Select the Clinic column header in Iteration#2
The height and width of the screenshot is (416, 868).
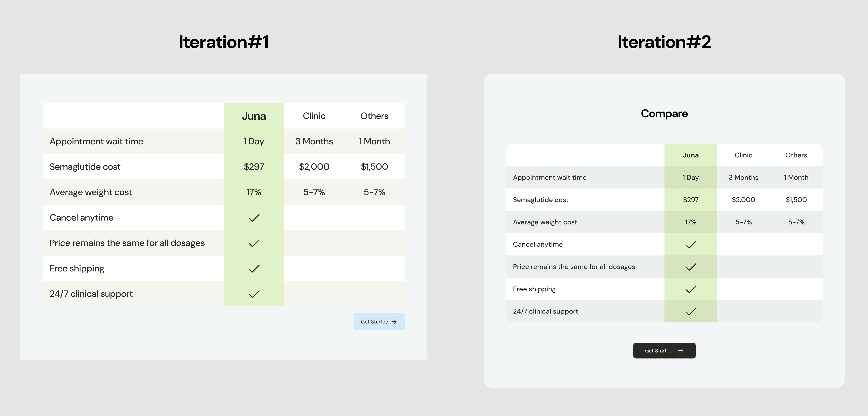pos(743,155)
